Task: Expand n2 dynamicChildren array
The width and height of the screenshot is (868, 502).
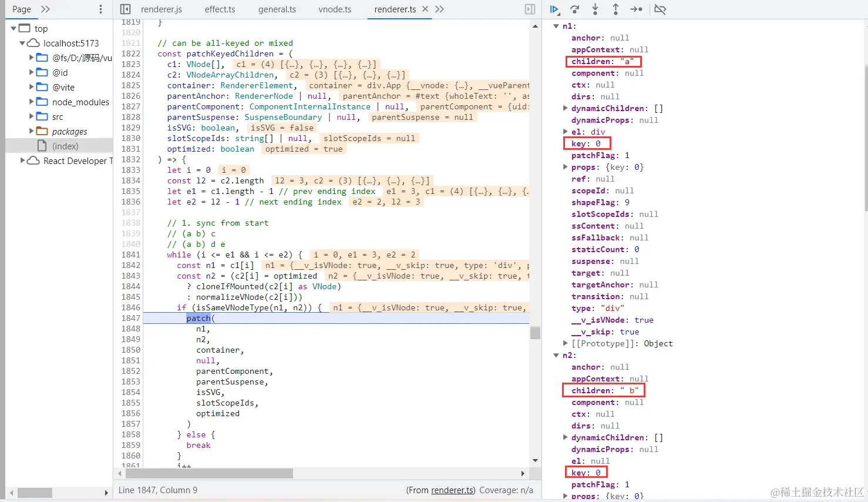Action: [x=566, y=437]
